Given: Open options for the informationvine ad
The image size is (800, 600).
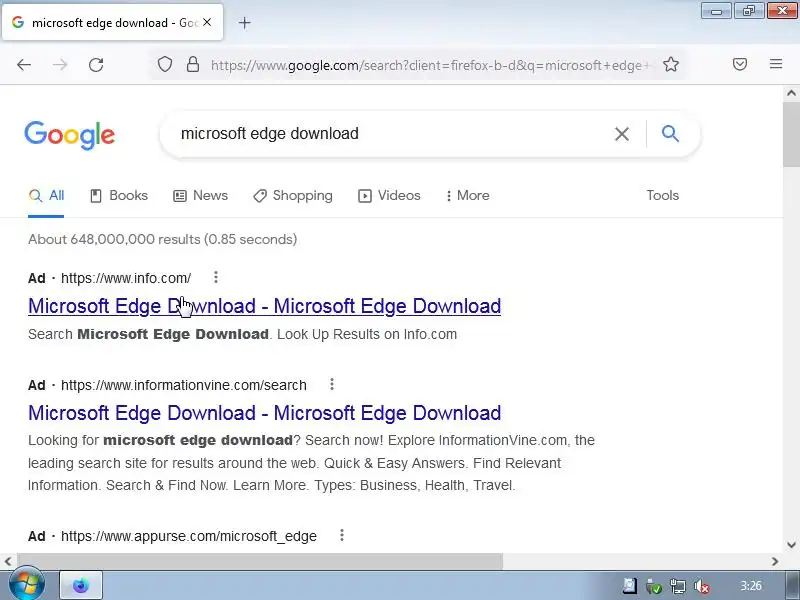Looking at the screenshot, I should click(332, 385).
